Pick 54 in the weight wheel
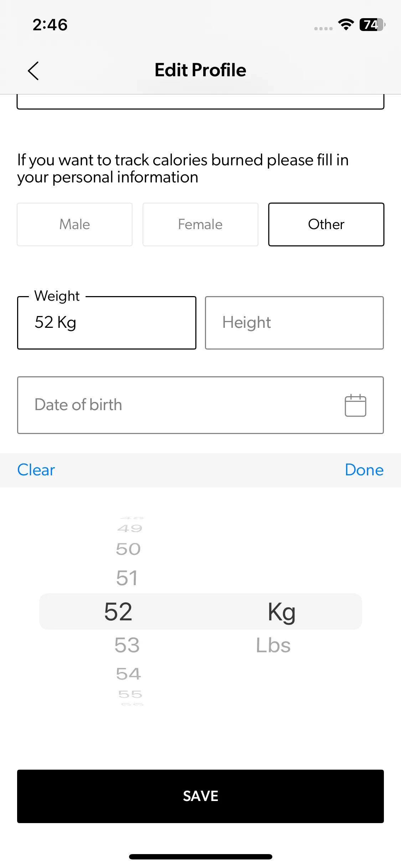 coord(128,674)
